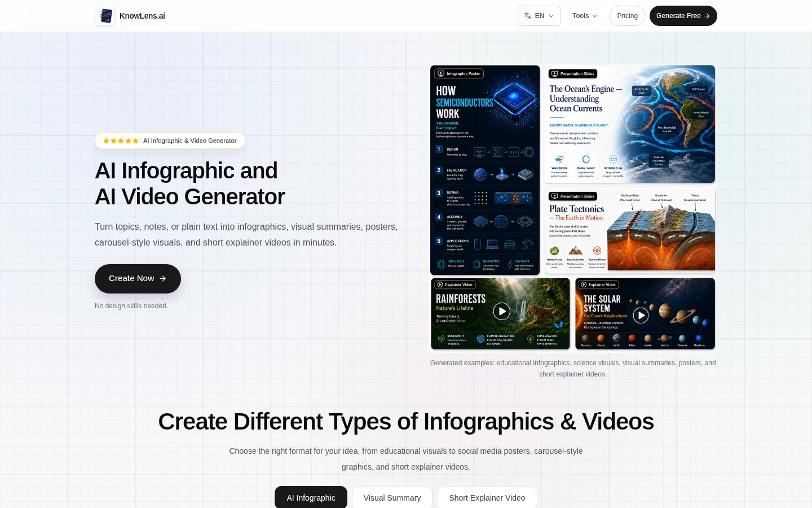Click the Infographic Poster label badge
Image resolution: width=812 pixels, height=508 pixels.
pyautogui.click(x=459, y=73)
